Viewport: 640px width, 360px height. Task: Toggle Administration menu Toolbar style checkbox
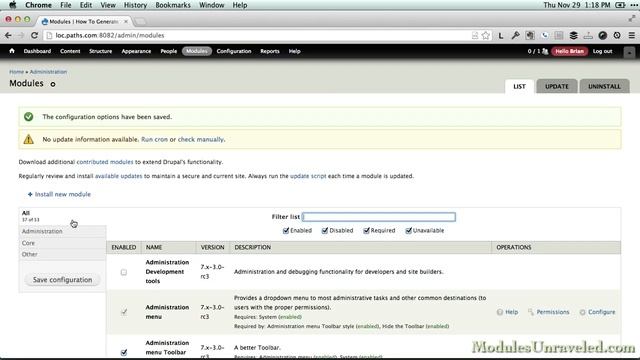124,352
